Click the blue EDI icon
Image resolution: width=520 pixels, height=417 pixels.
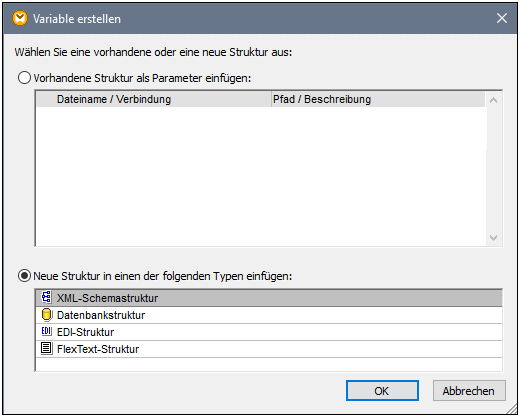(46, 332)
